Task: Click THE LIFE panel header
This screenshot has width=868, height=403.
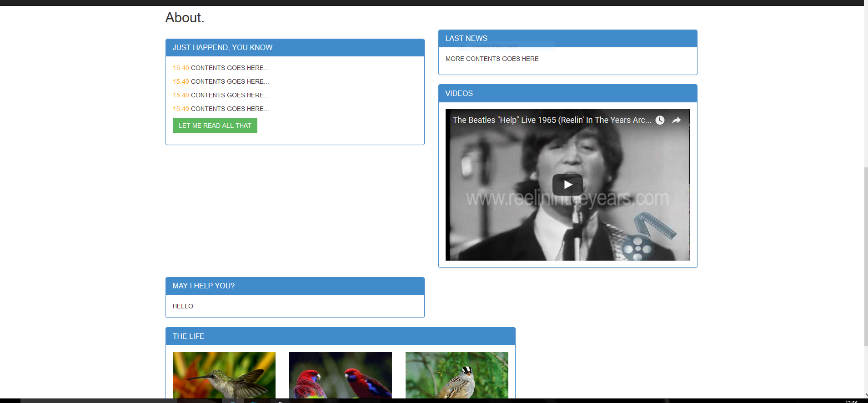Action: click(x=341, y=337)
